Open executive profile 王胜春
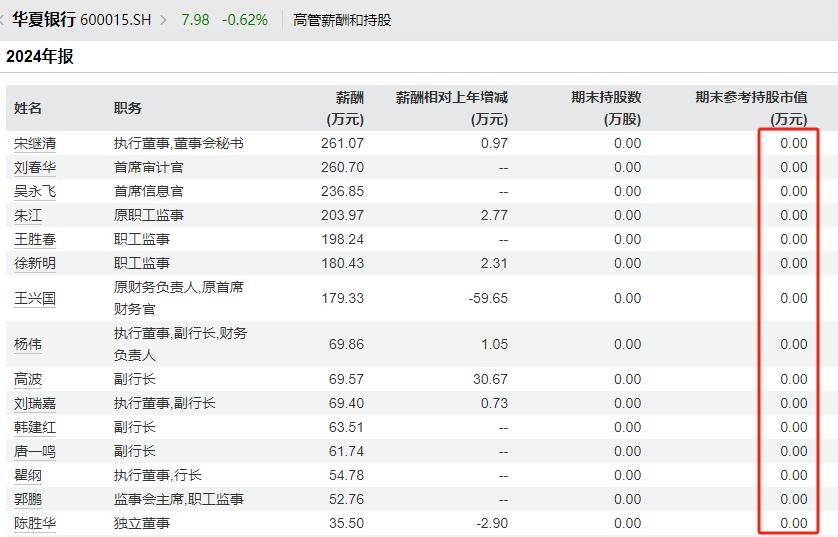This screenshot has height=537, width=838. click(x=35, y=239)
